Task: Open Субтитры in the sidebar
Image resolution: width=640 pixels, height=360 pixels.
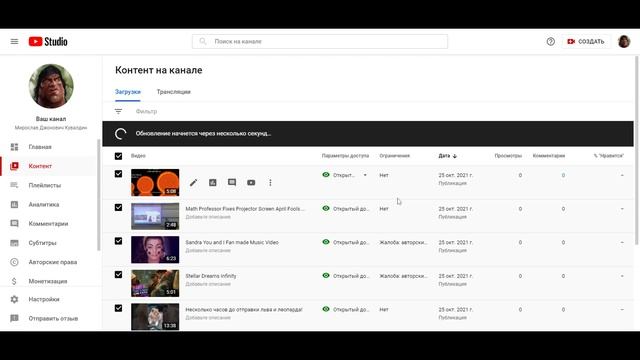Action: (x=42, y=243)
